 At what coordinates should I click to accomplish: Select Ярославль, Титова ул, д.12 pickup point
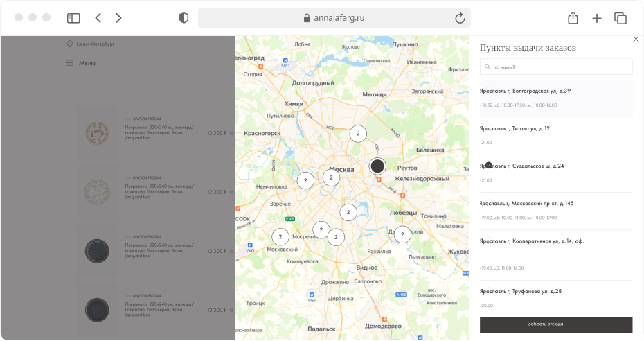pyautogui.click(x=556, y=136)
